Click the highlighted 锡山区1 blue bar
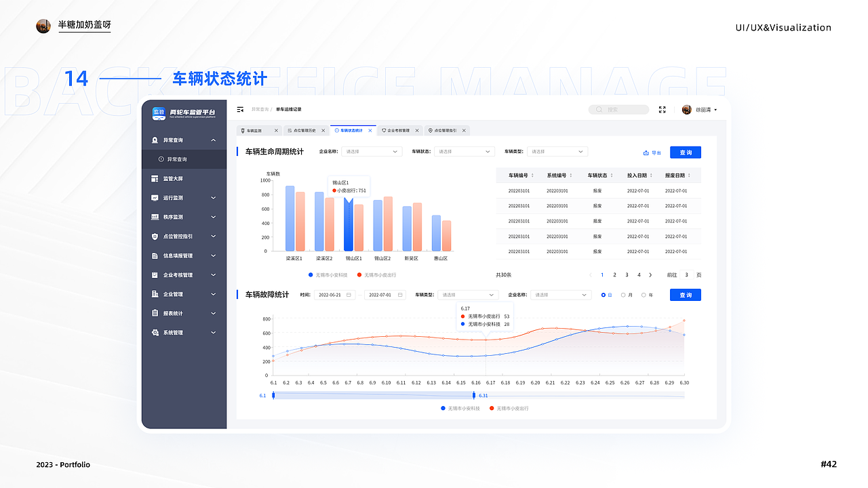This screenshot has width=868, height=488. point(349,224)
